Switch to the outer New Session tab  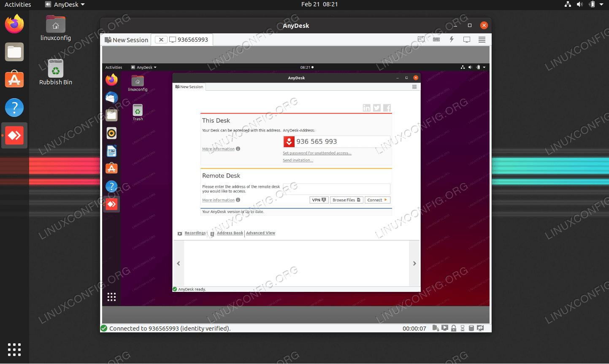[127, 40]
